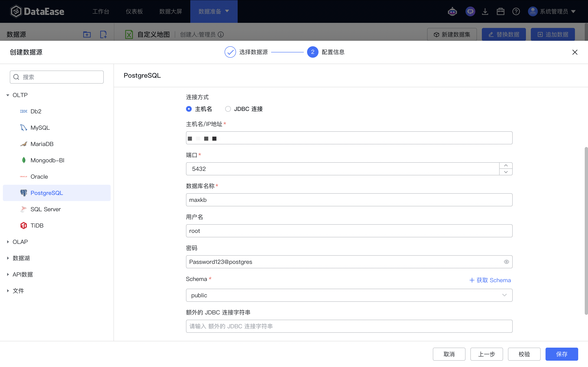Viewport: 588px width, 367px height.
Task: Switch to the 仪表板 tab
Action: click(x=134, y=11)
